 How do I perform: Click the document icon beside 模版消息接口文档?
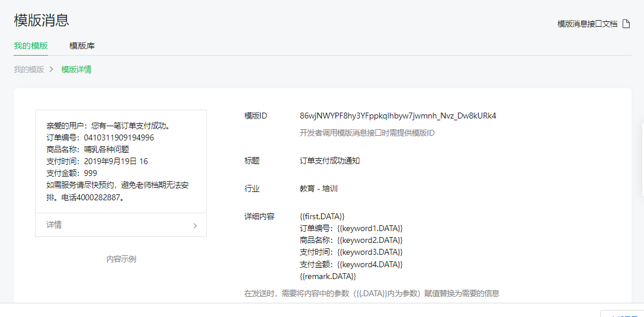[x=626, y=24]
